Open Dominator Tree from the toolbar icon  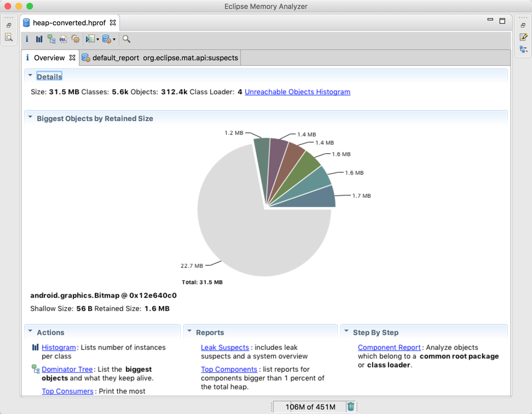coord(51,39)
